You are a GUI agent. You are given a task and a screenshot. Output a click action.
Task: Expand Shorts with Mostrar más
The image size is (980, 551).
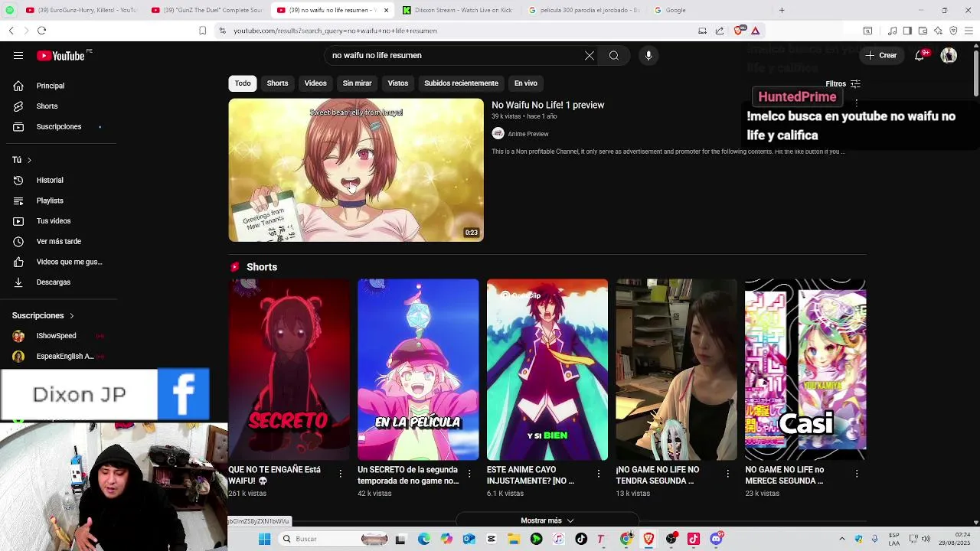(547, 520)
